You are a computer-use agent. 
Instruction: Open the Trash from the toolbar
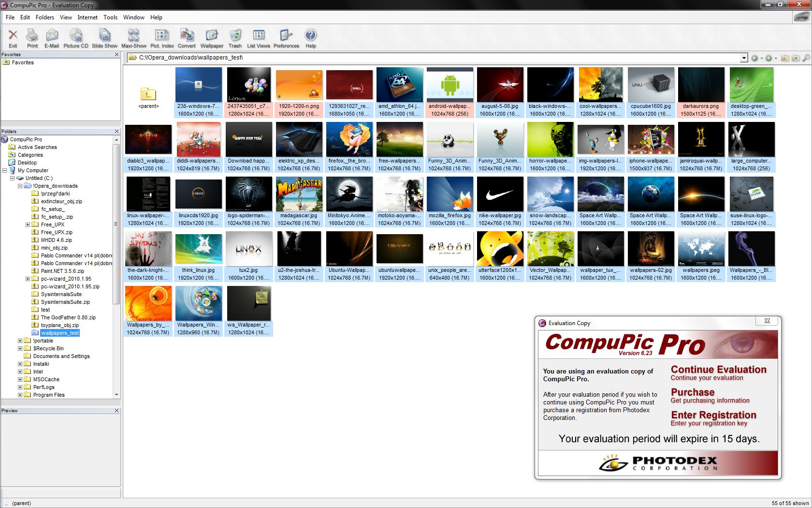tap(235, 38)
